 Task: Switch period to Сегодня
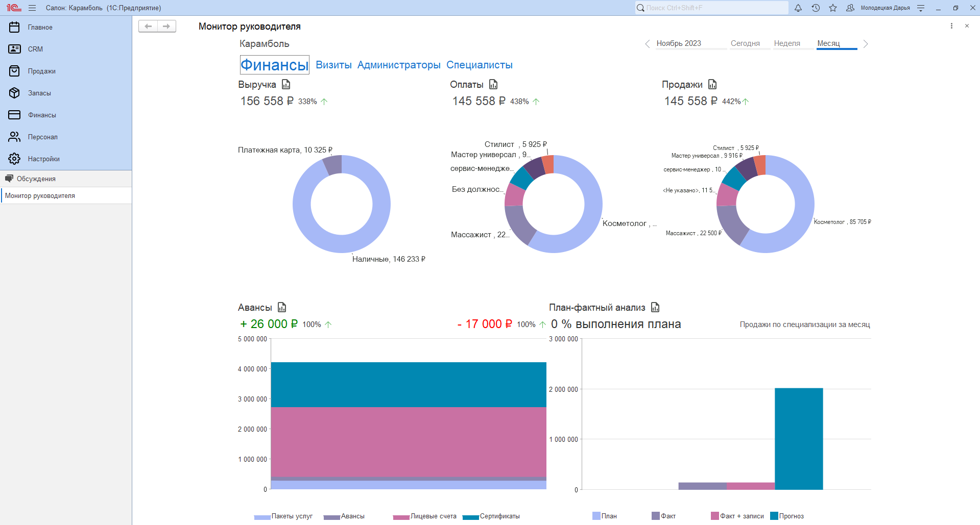pos(745,44)
